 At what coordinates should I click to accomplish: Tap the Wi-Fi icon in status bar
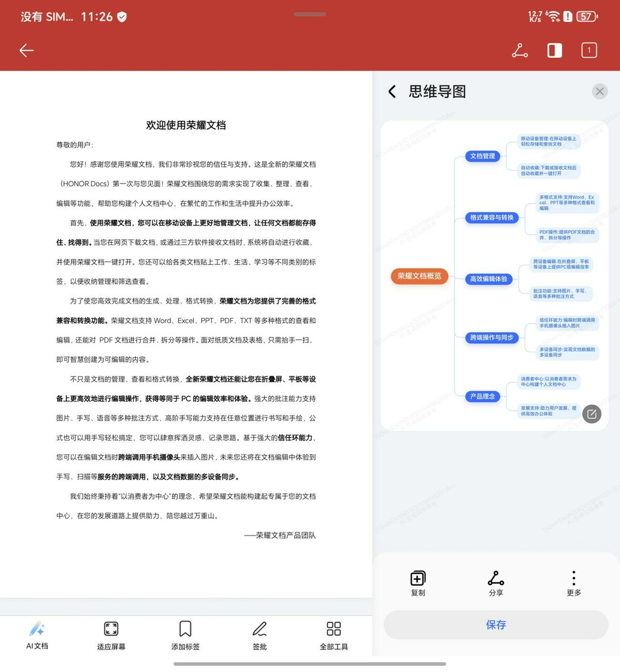[553, 17]
